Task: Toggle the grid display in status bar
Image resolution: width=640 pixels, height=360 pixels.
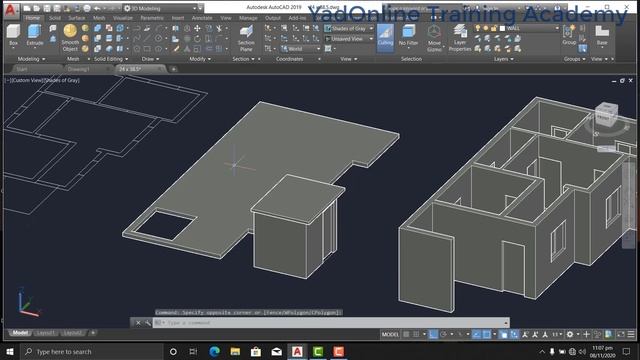Action: (x=406, y=334)
